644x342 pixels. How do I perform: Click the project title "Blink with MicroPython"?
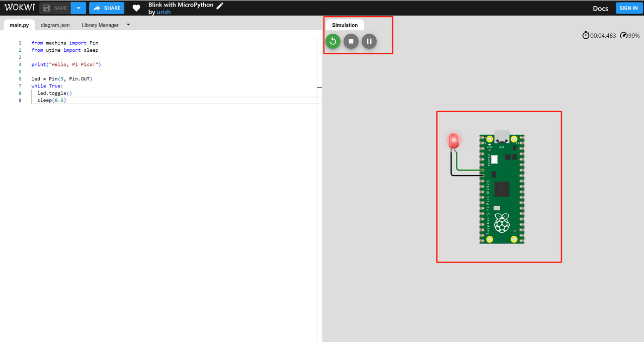[x=181, y=5]
